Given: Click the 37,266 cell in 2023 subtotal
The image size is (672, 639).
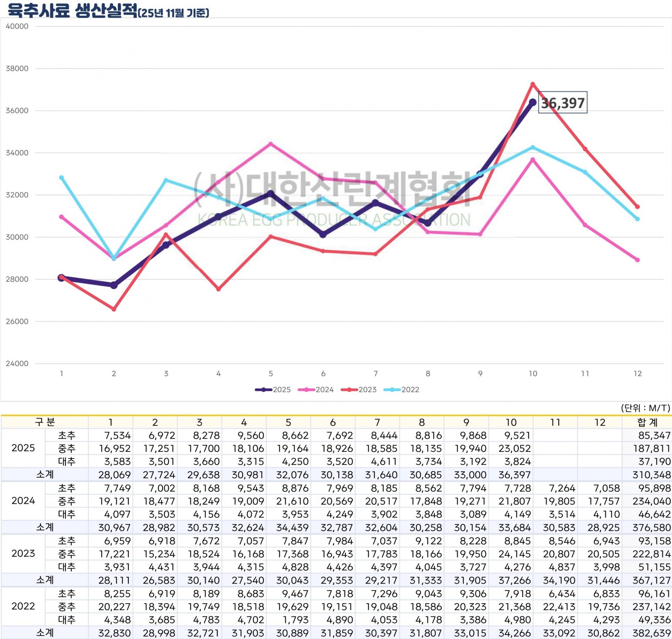Looking at the screenshot, I should (x=514, y=580).
